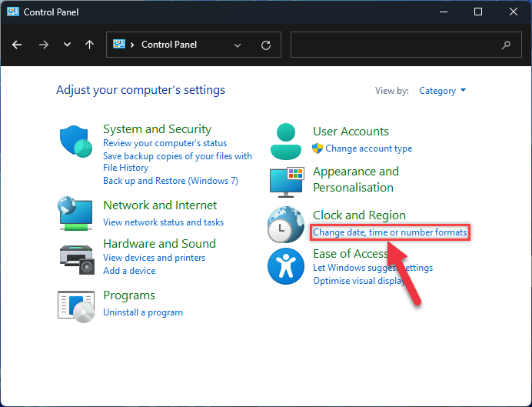Minimize the Control Panel window

tap(444, 12)
